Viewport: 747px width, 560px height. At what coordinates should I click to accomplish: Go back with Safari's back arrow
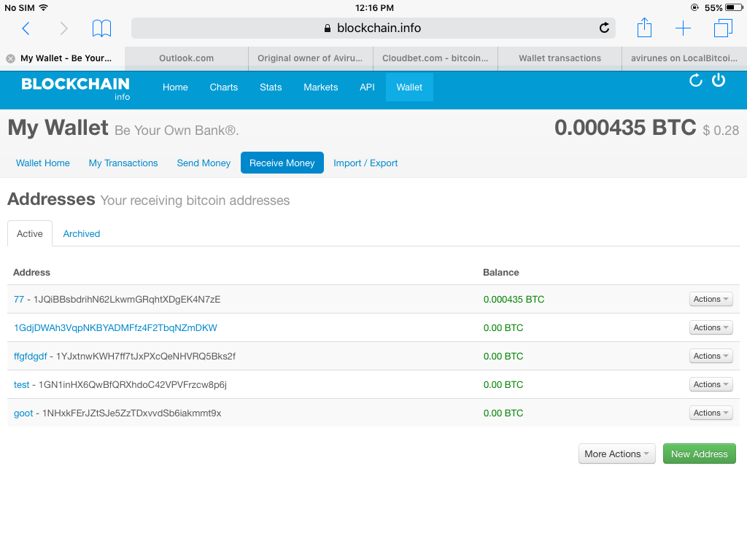point(26,28)
